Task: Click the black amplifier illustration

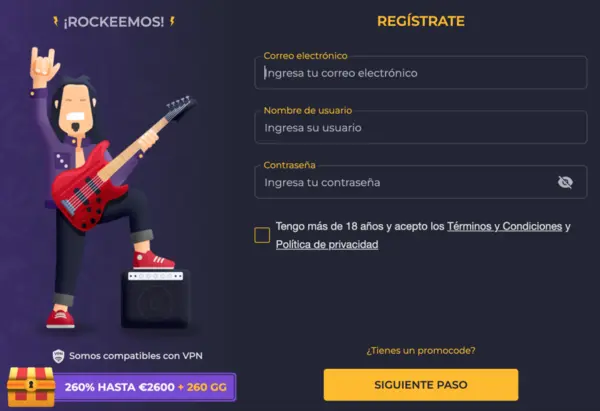Action: 156,299
